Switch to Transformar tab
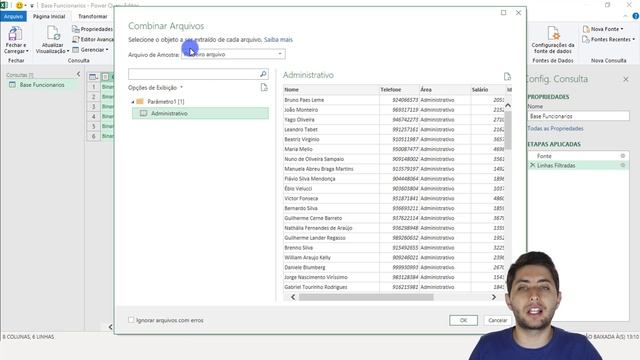 93,16
